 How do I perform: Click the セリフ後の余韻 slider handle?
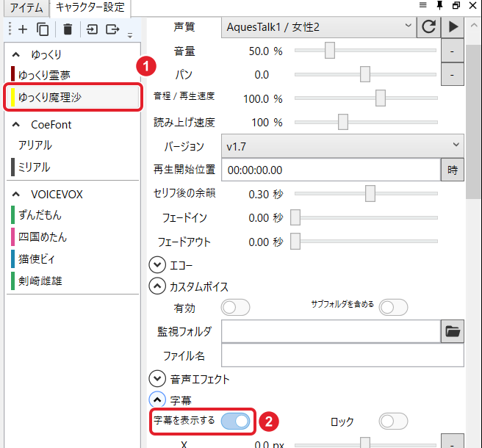pos(370,194)
